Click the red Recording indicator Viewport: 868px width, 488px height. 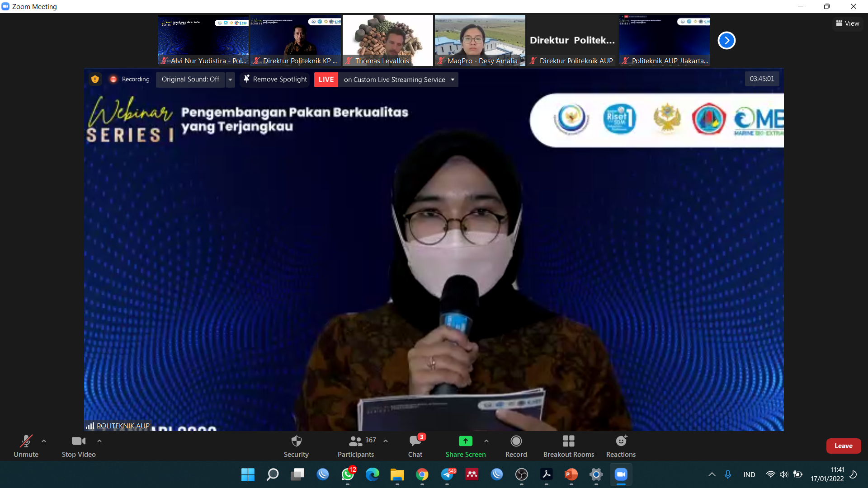click(x=129, y=79)
